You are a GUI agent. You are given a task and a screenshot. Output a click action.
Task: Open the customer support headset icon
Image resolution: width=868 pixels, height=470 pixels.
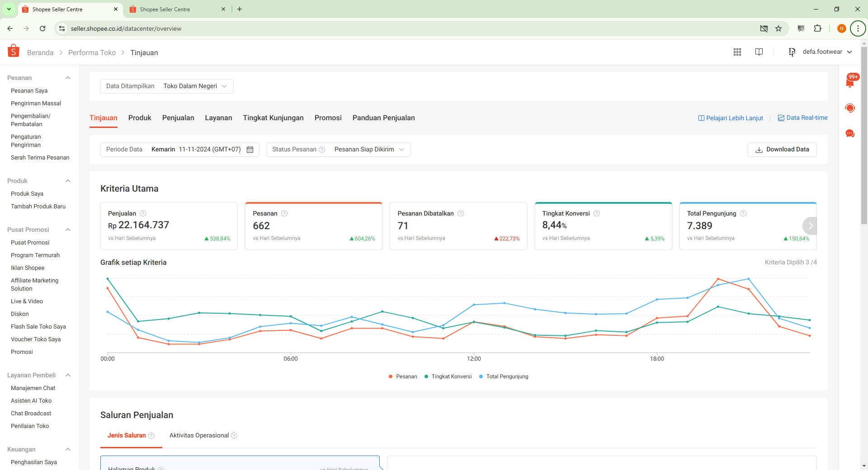(x=850, y=108)
